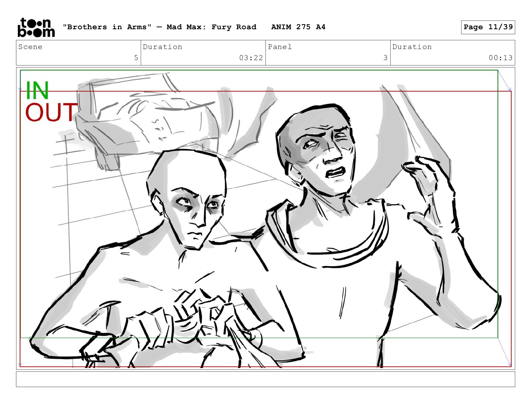
Task: Click the scene duration value 03:22
Action: point(251,58)
